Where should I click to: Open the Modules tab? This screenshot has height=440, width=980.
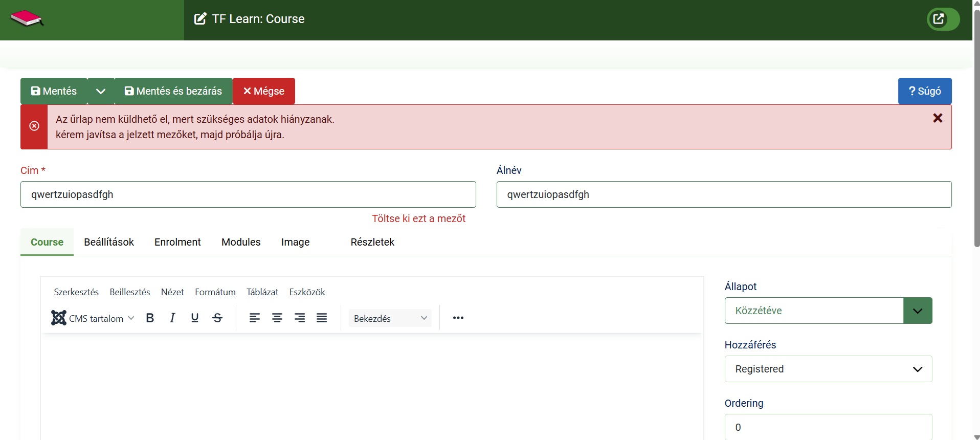(x=241, y=242)
